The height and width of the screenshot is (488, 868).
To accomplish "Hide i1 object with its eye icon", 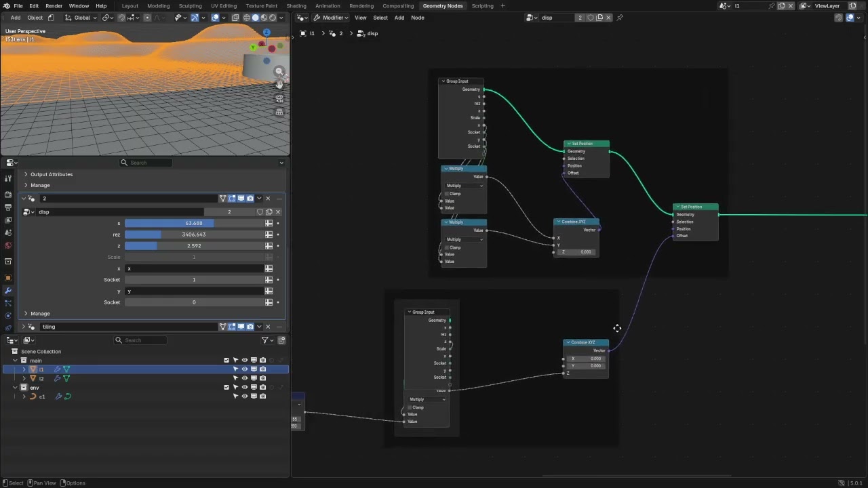I will click(245, 369).
